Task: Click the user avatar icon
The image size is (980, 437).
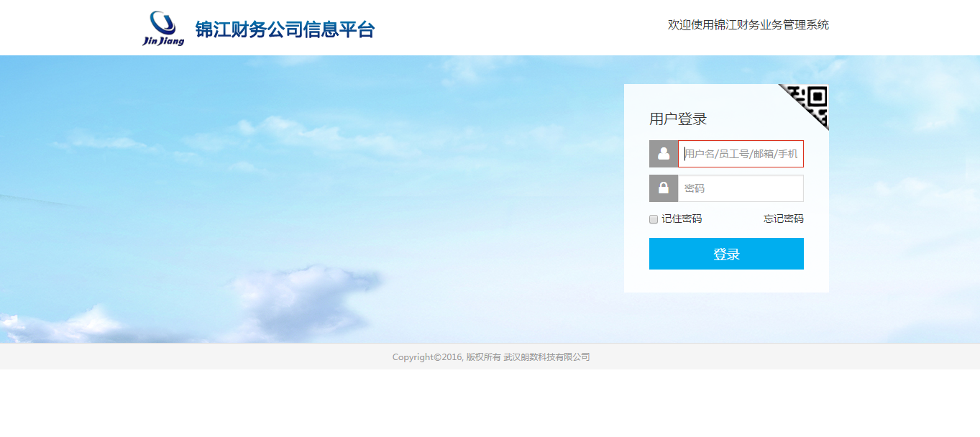Action: click(x=664, y=154)
